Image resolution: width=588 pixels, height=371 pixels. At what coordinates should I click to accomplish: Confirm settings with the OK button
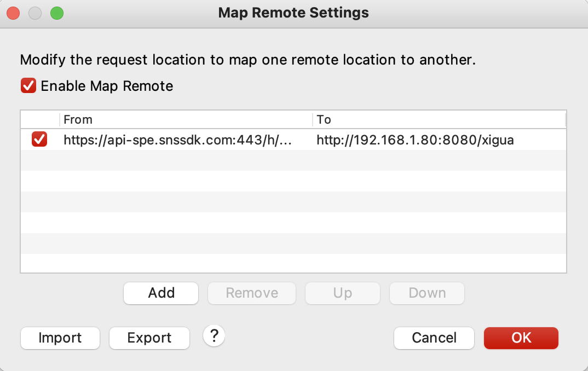point(521,338)
